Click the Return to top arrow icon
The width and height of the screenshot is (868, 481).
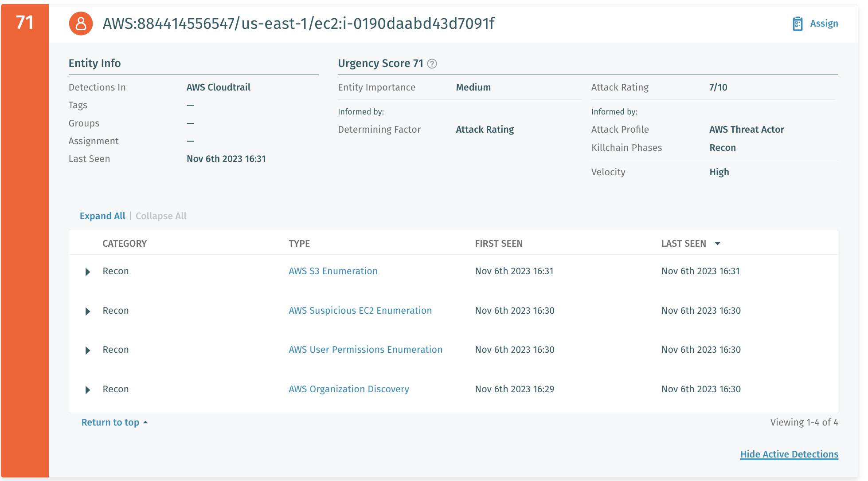click(145, 422)
